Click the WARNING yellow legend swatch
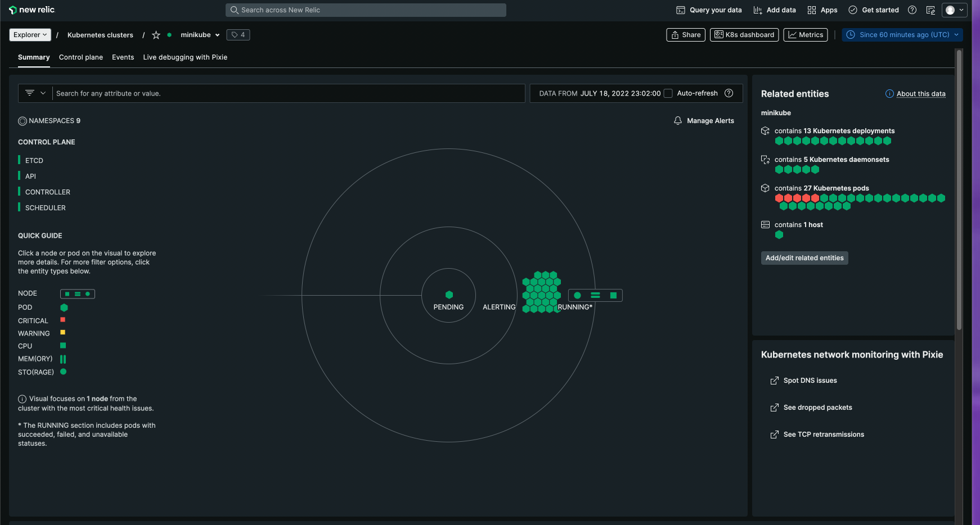 pyautogui.click(x=63, y=333)
